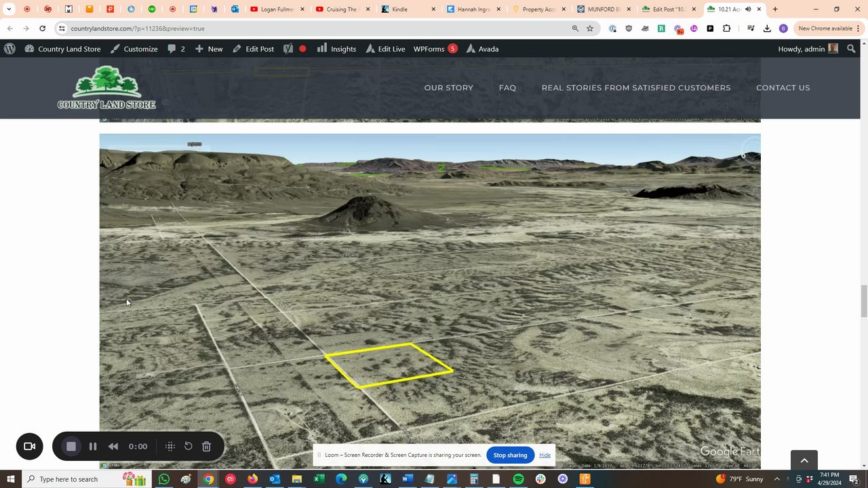Open Real Stories From Satisfied Customers
868x488 pixels.
636,87
